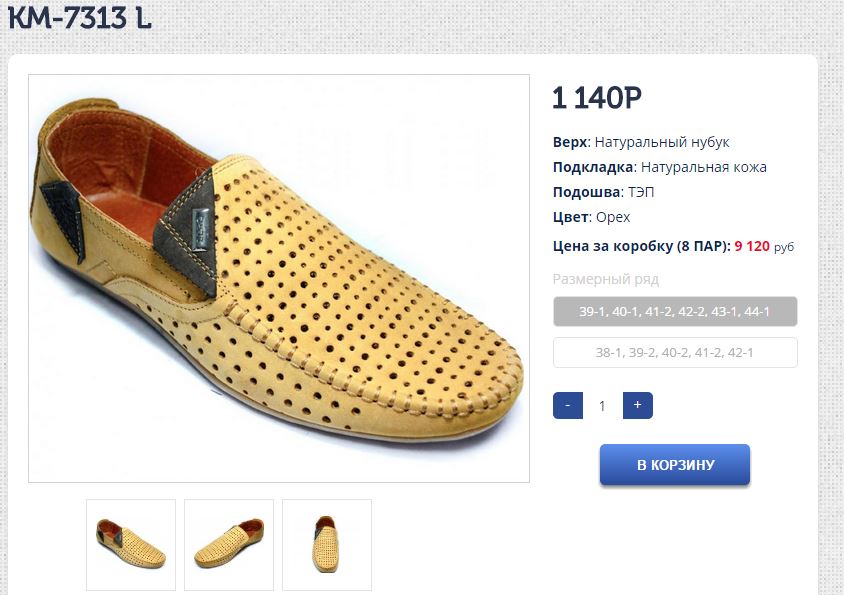844x595 pixels.
Task: Open the first side-view shoe thumbnail
Action: click(131, 544)
